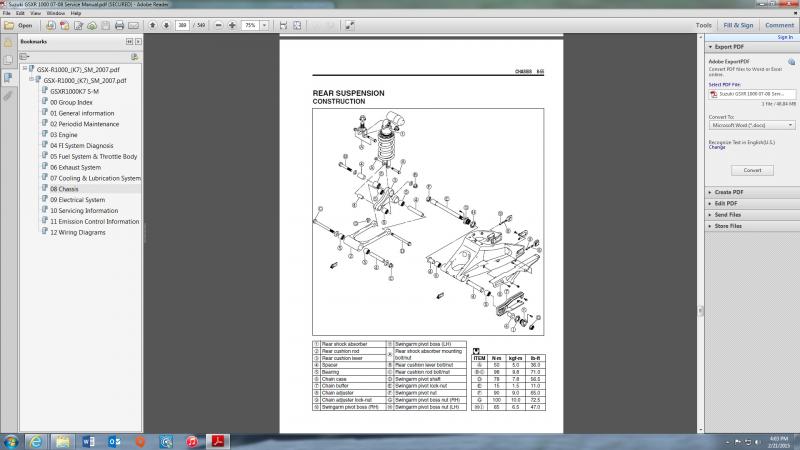The height and width of the screenshot is (450, 800).
Task: Select the 11 Emission Control Information bookmark
Action: pos(94,222)
